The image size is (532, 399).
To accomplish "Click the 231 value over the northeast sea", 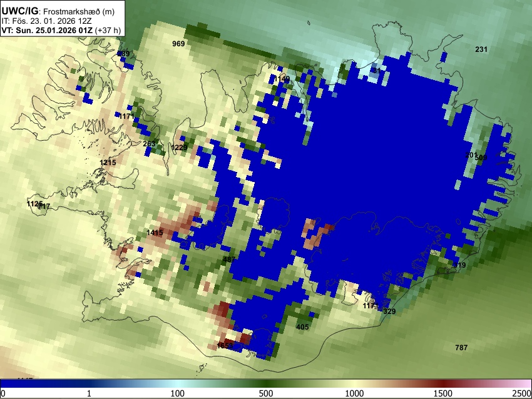I will (481, 49).
